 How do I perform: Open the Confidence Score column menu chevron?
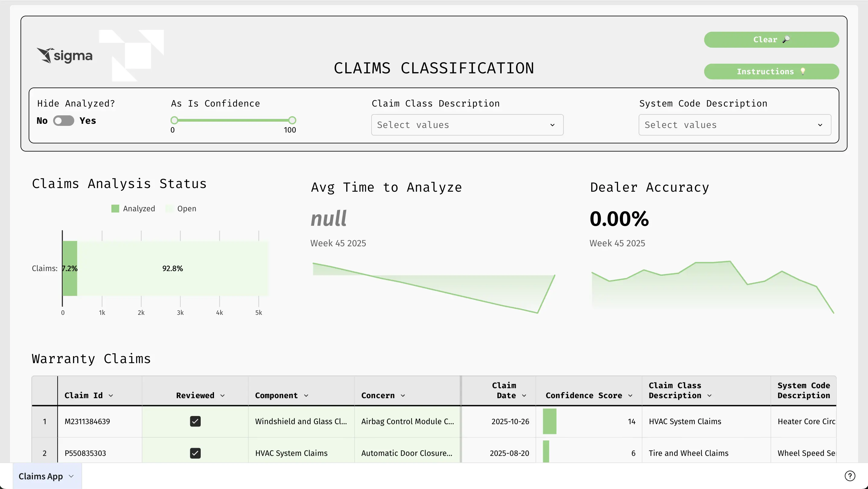click(x=630, y=396)
